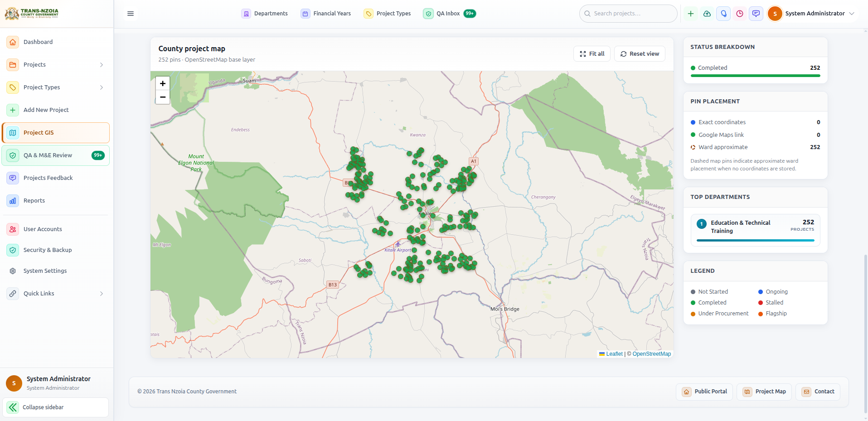Click the Project Types tag icon in sidebar

click(x=13, y=87)
